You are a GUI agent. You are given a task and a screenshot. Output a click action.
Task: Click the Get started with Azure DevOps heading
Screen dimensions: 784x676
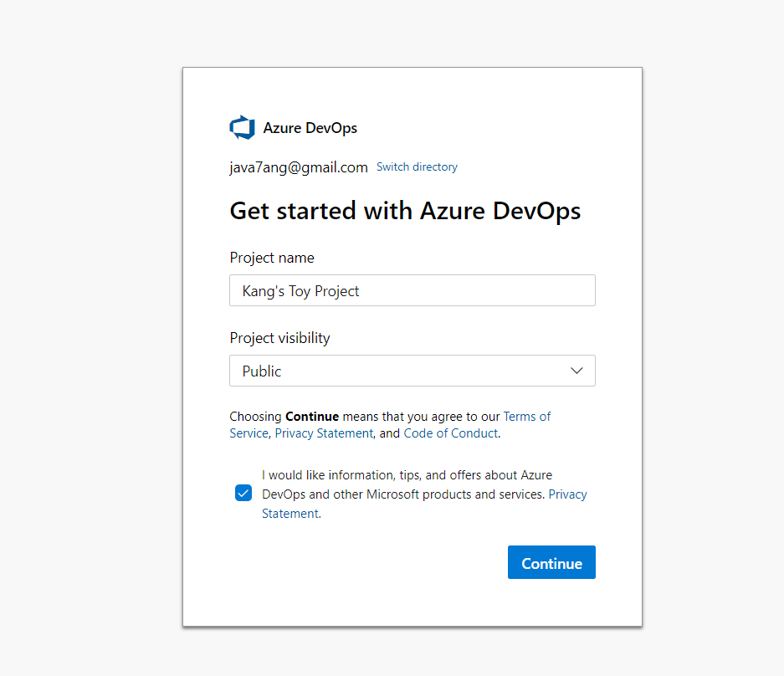click(405, 211)
